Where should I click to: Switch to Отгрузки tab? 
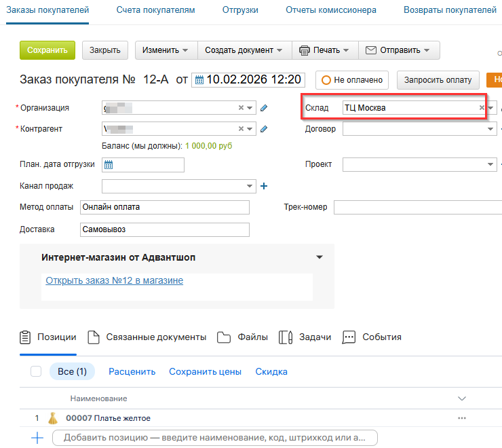click(240, 10)
